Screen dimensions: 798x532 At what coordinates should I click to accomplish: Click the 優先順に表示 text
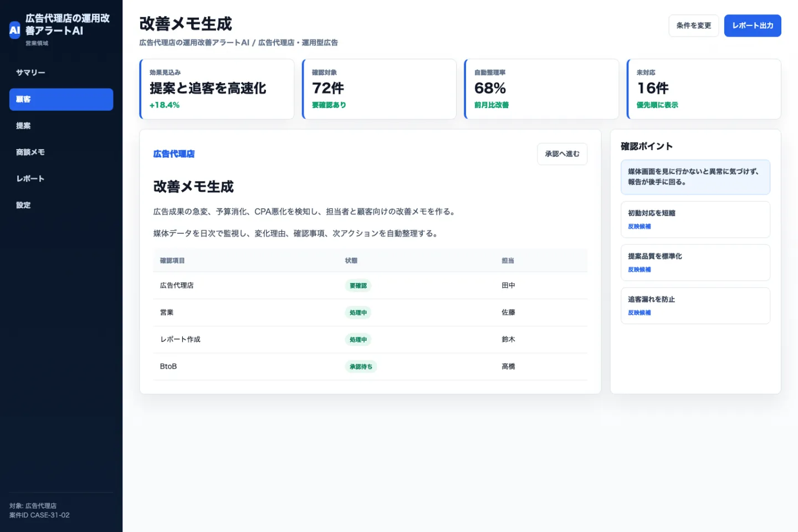tap(657, 105)
